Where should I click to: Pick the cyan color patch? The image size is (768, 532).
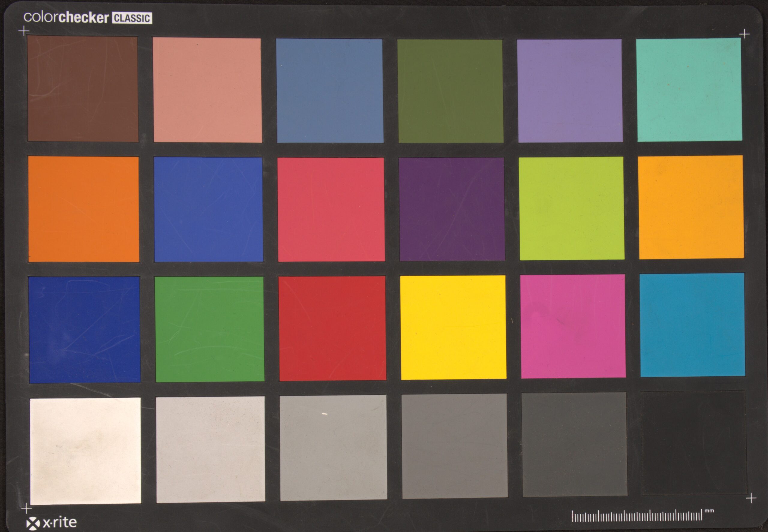pyautogui.click(x=692, y=325)
